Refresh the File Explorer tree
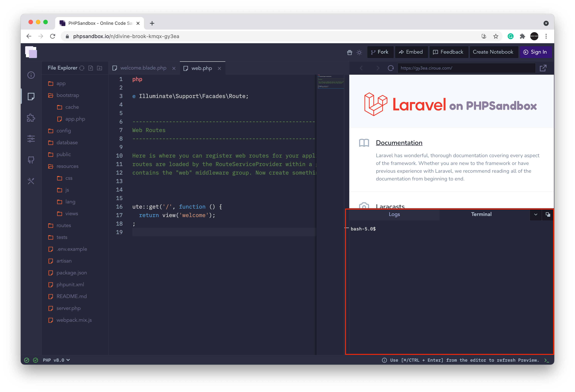The width and height of the screenshot is (575, 392). tap(82, 68)
